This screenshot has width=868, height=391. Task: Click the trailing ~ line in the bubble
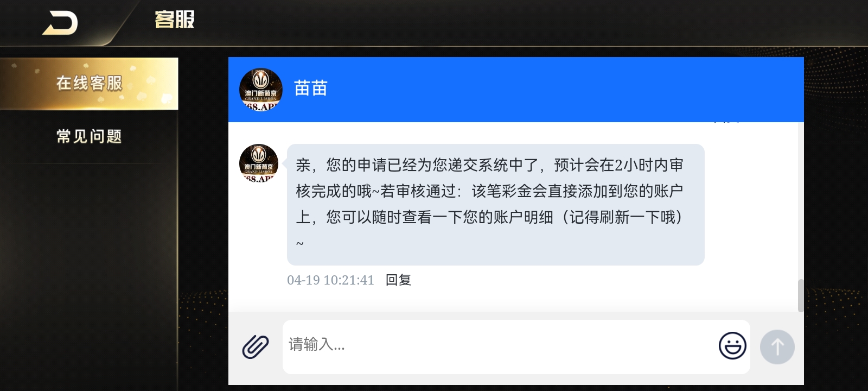pyautogui.click(x=300, y=243)
